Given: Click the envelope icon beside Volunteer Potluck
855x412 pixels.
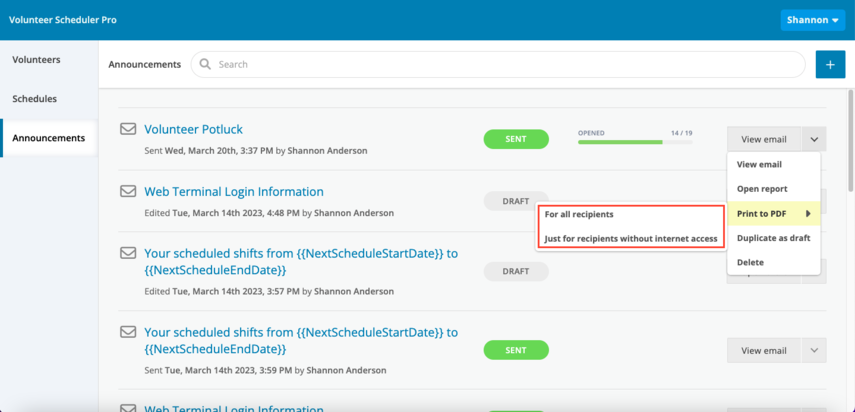Looking at the screenshot, I should click(x=128, y=129).
